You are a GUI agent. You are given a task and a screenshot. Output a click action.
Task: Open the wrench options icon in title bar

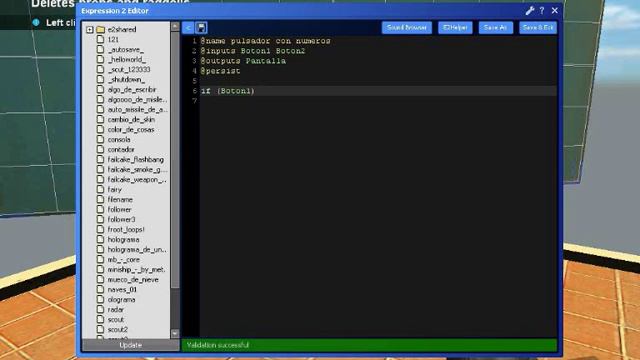point(530,11)
